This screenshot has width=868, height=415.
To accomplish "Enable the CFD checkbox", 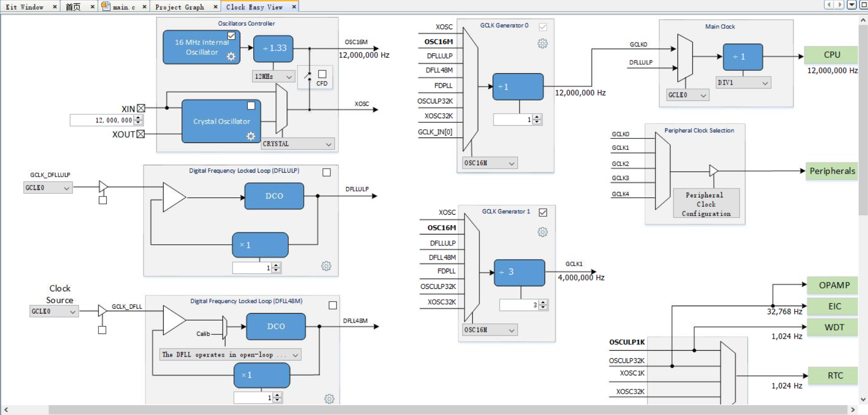I will (x=322, y=74).
